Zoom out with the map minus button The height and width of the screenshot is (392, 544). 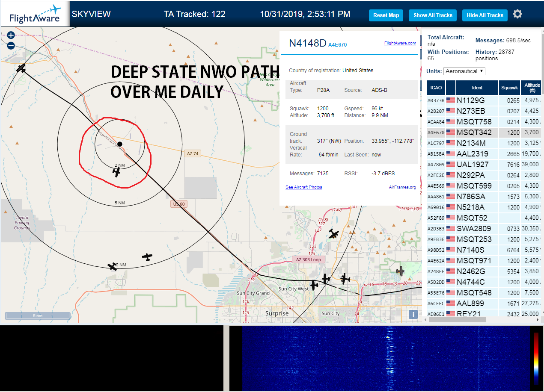11,46
